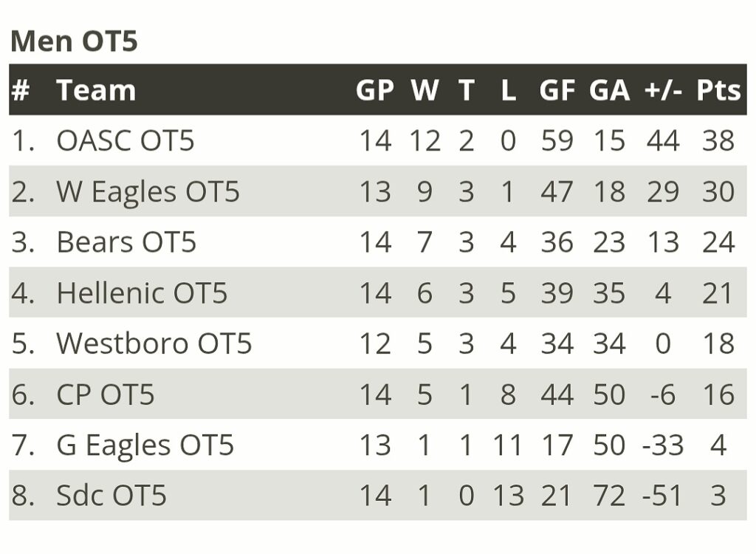Image resolution: width=756 pixels, height=554 pixels.
Task: Sort by the GF column header
Action: [557, 90]
